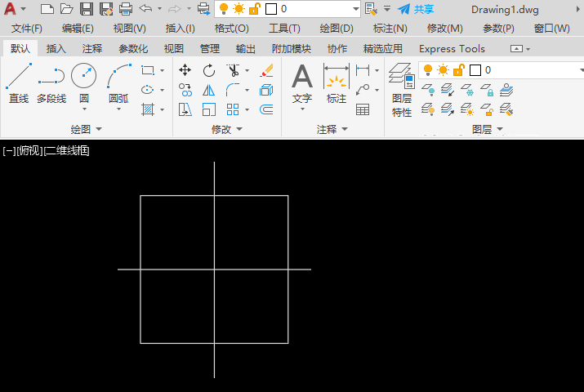Screen dimensions: 584x392
Task: Select the Fillet tool
Action: point(233,90)
